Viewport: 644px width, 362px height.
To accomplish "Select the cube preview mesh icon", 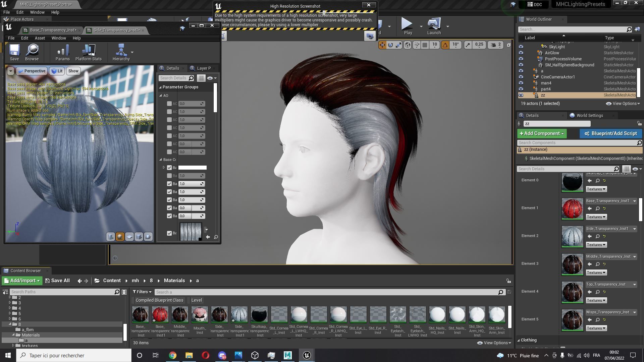I will [x=139, y=237].
